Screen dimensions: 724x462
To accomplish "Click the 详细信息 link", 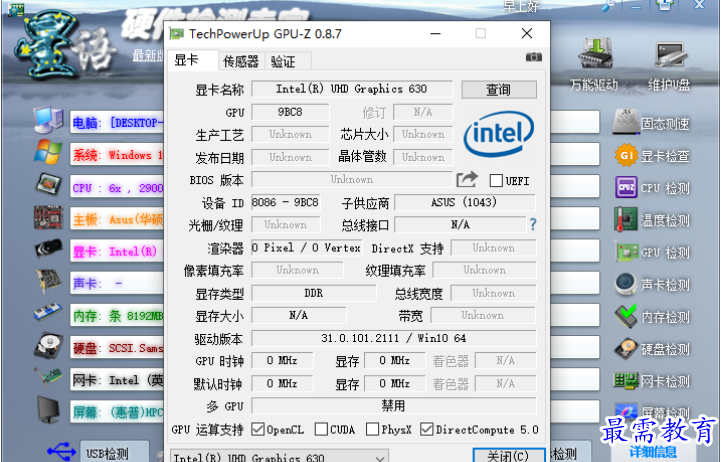I will tap(653, 452).
